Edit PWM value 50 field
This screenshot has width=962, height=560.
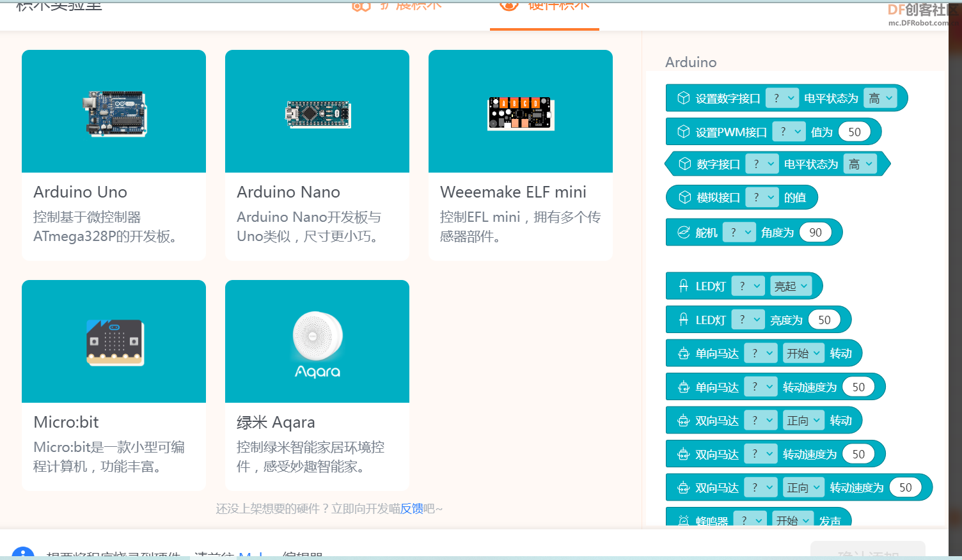pyautogui.click(x=855, y=132)
